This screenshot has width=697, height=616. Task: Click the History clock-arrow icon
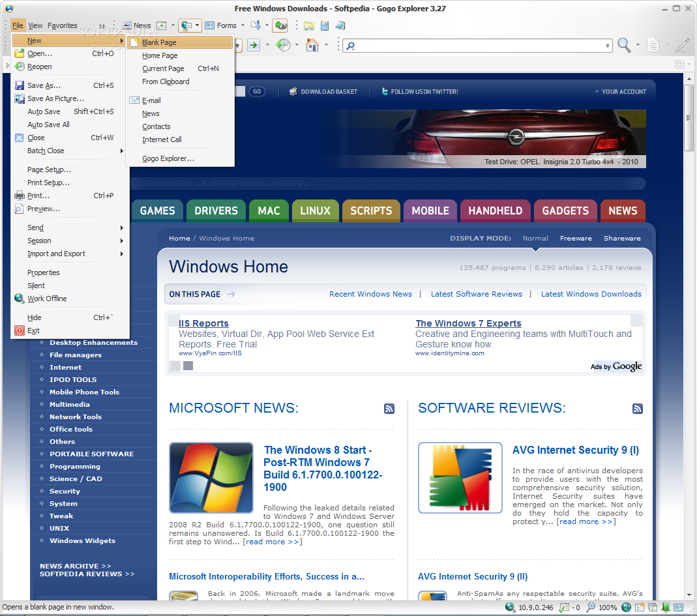pos(283,45)
